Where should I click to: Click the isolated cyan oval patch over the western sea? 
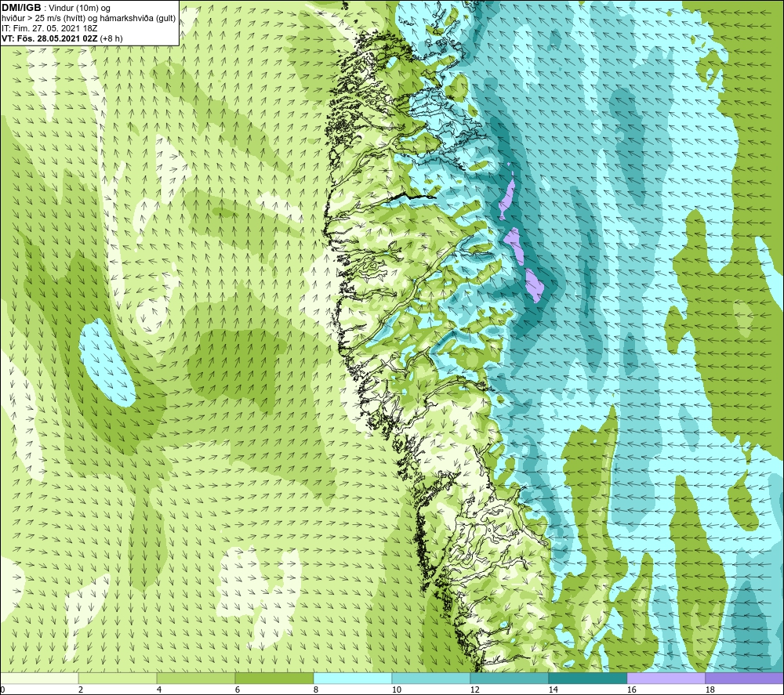pyautogui.click(x=107, y=362)
